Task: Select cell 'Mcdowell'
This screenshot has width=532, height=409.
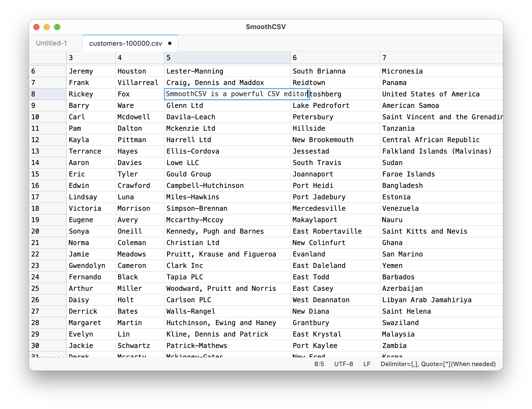Action: pos(140,117)
